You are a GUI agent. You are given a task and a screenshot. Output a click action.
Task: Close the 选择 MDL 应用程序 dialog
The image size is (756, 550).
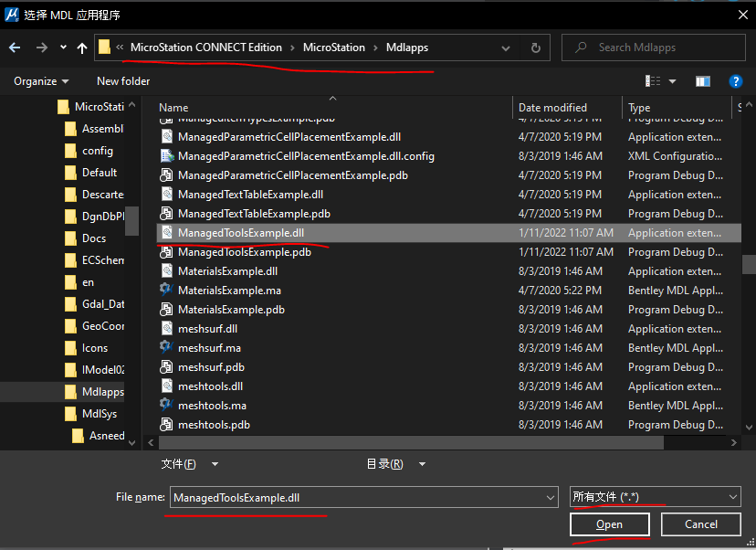click(x=743, y=15)
